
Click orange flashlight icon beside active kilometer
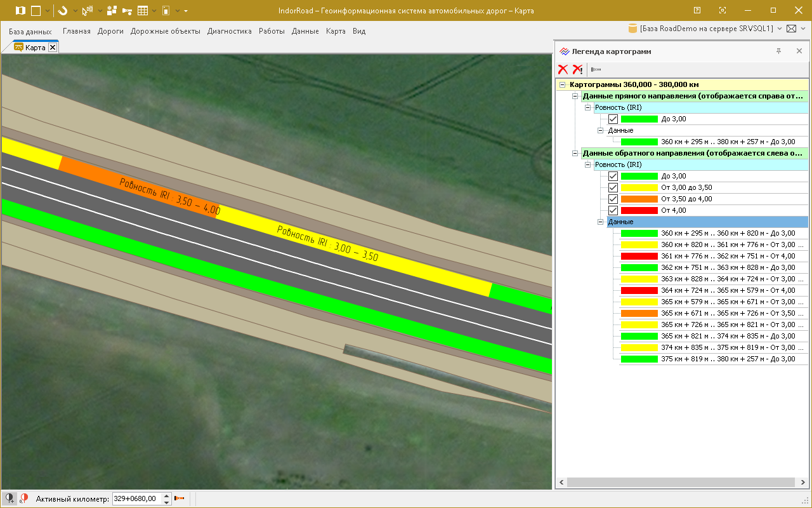coord(180,498)
